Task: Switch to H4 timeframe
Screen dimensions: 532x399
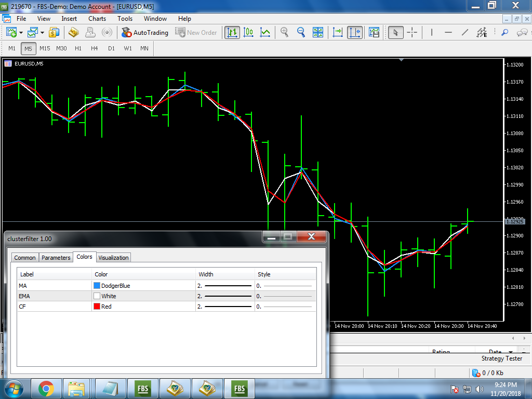Action: coord(95,48)
